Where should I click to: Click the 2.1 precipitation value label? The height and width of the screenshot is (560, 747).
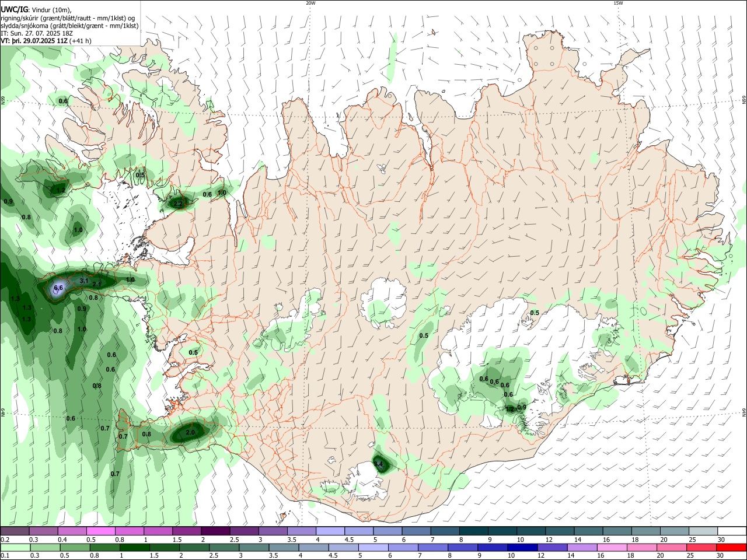click(97, 284)
